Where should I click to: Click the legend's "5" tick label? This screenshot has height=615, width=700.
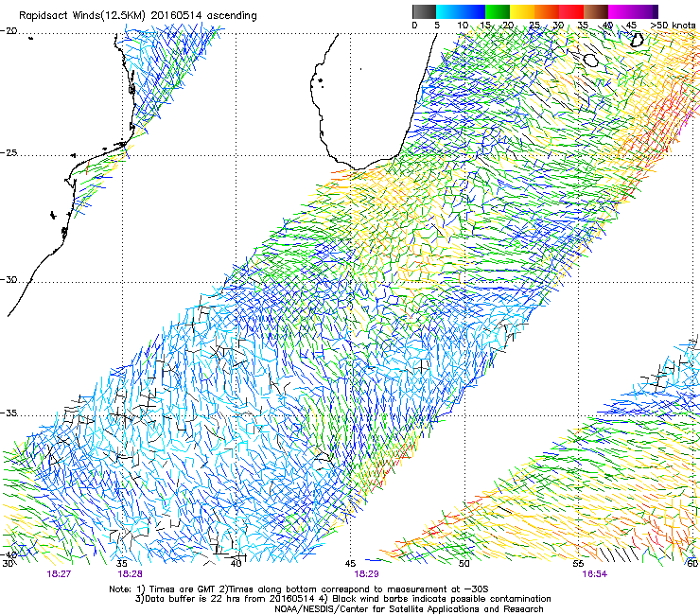pos(437,26)
